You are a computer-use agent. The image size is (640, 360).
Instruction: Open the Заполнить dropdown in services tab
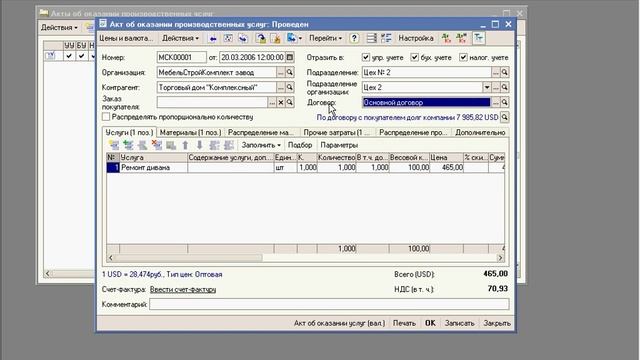[261, 145]
